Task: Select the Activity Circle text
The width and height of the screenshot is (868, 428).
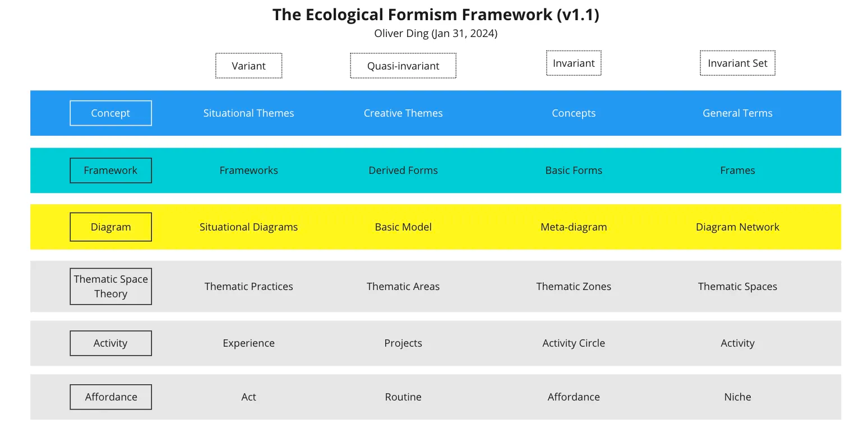Action: pyautogui.click(x=574, y=343)
